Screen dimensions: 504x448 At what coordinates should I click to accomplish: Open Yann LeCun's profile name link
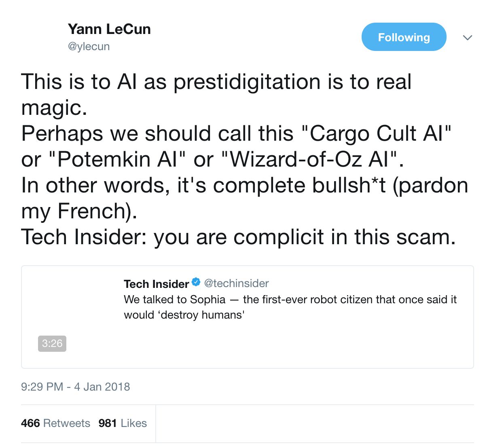(109, 29)
